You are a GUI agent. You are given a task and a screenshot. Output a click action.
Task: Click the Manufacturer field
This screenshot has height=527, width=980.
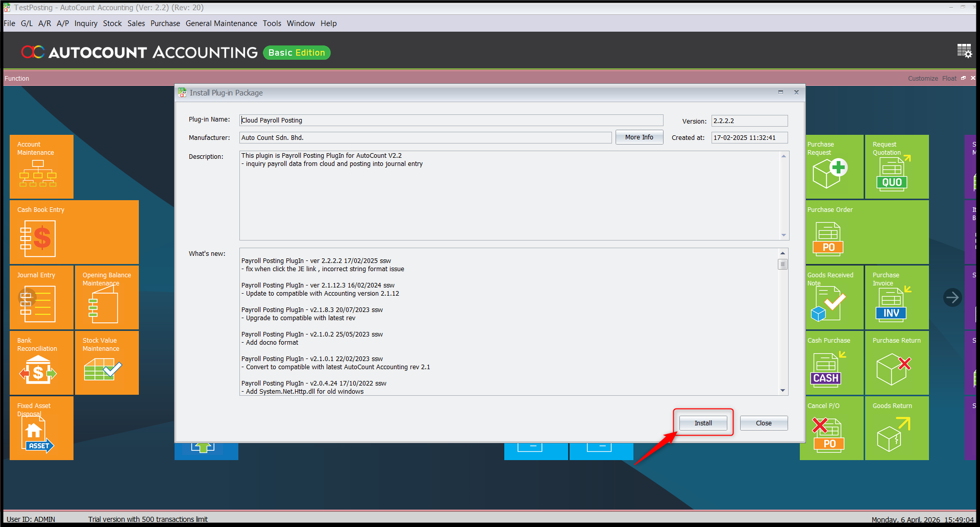point(426,137)
